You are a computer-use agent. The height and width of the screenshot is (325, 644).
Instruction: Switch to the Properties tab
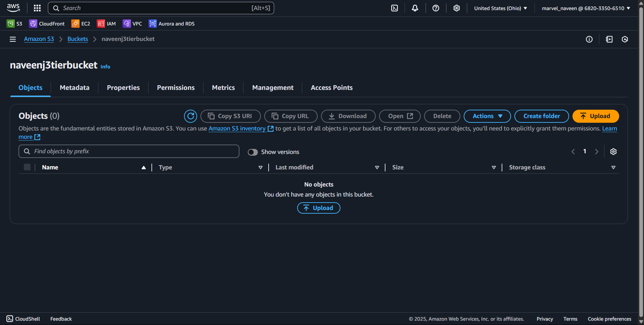pyautogui.click(x=123, y=88)
